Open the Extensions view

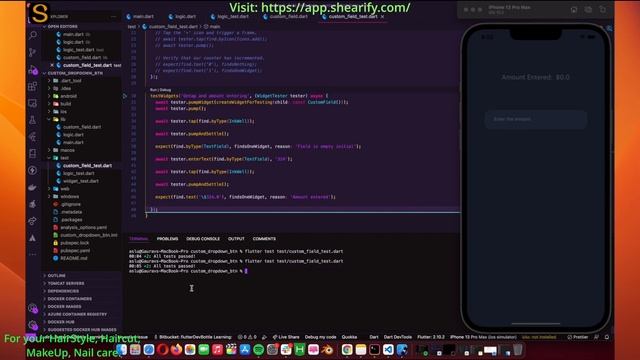click(33, 86)
